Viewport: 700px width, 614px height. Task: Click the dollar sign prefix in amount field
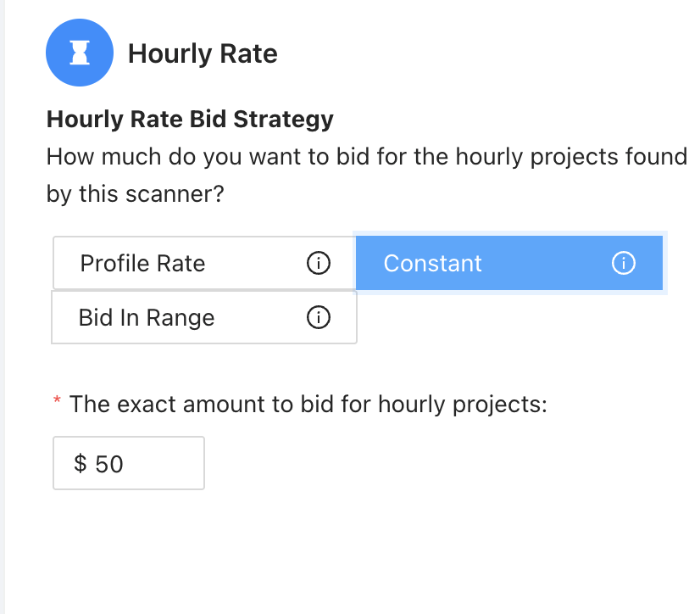point(81,463)
